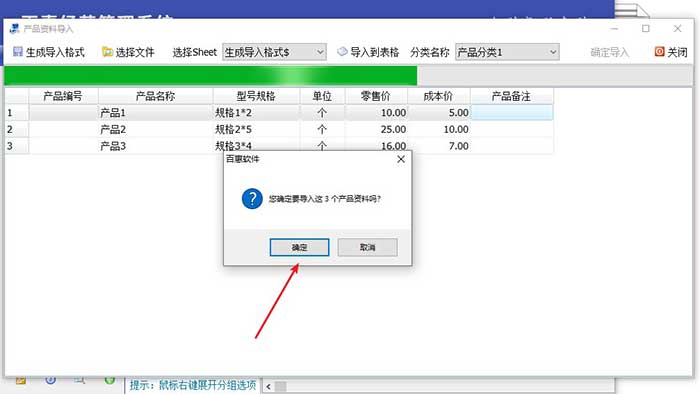Close the 产品资料导入 window
700x394 pixels.
click(x=677, y=29)
